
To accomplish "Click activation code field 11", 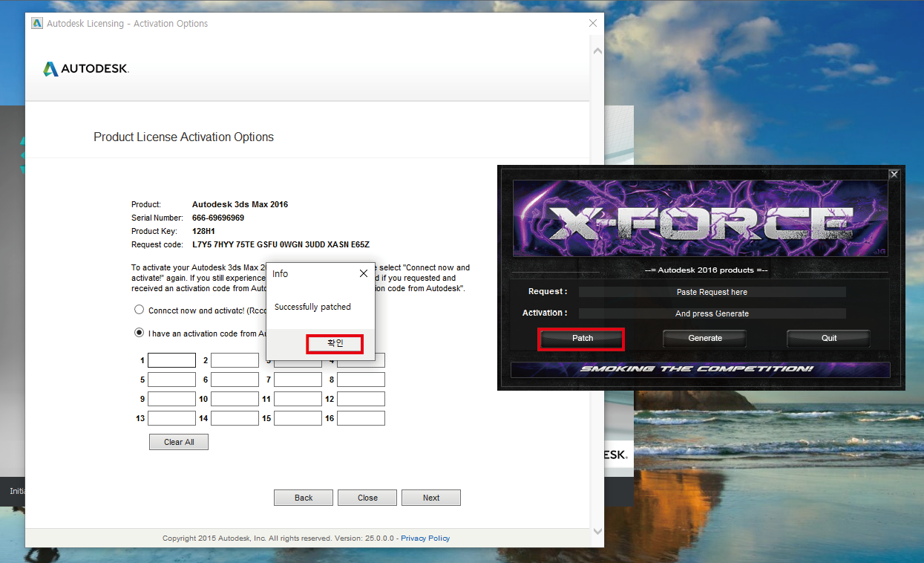I will (x=298, y=399).
